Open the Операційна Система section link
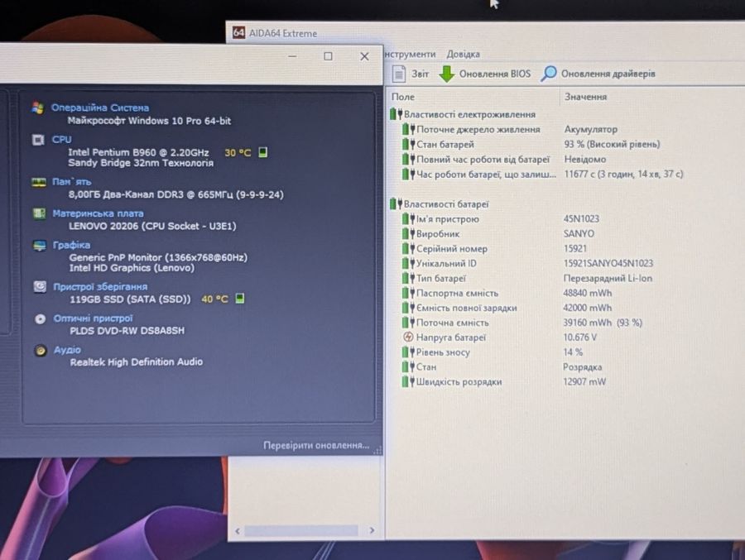The height and width of the screenshot is (560, 745). coord(100,108)
